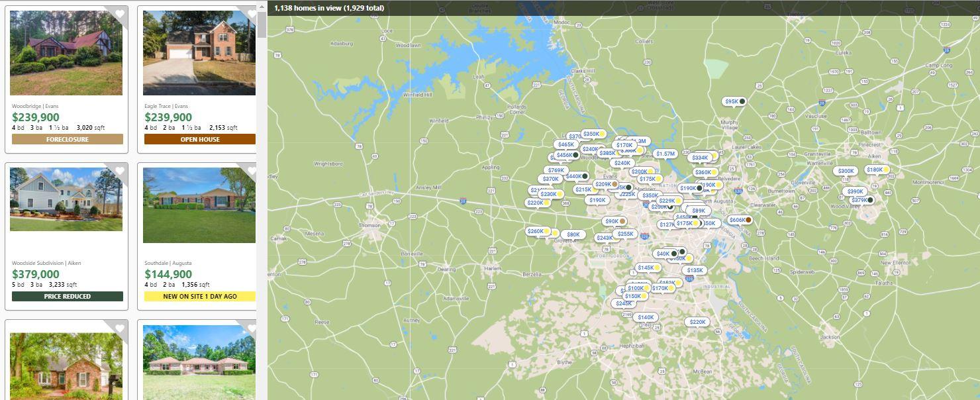Click the $180K marker near Aiken
The height and width of the screenshot is (400, 980).
[878, 170]
